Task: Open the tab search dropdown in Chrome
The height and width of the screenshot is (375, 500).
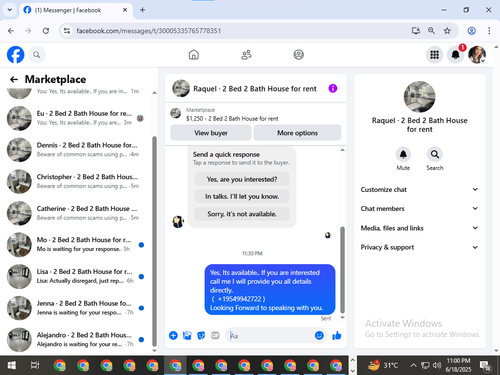Action: click(x=10, y=10)
